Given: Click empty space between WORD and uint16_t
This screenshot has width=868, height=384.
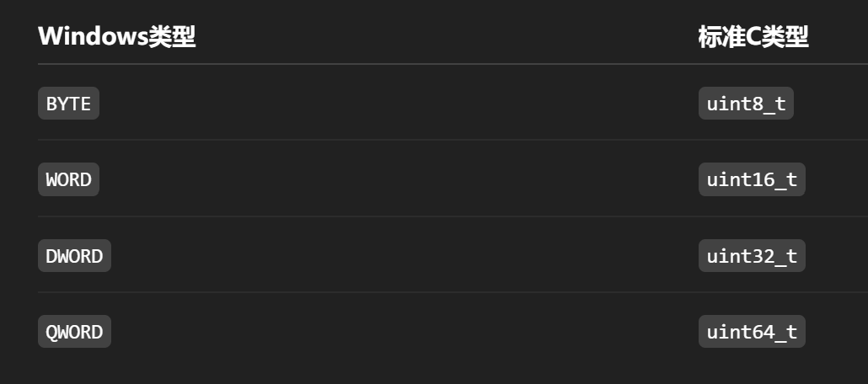Looking at the screenshot, I should coord(396,179).
